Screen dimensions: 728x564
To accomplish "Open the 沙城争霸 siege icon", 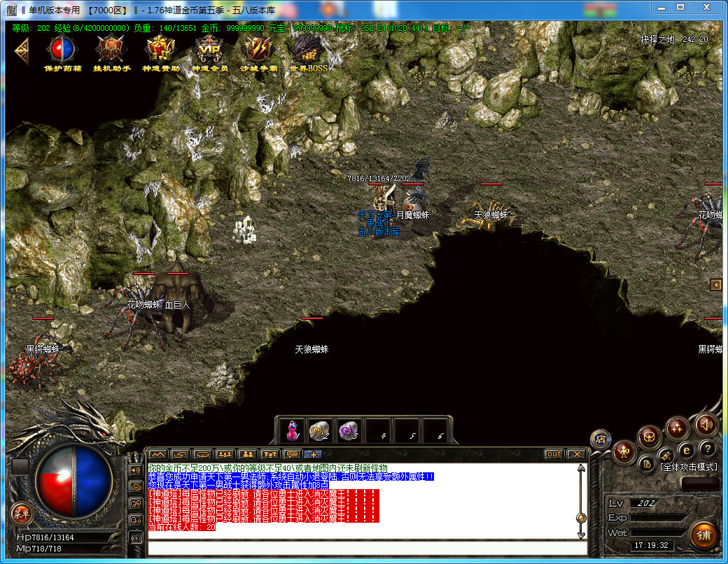I will (x=258, y=52).
